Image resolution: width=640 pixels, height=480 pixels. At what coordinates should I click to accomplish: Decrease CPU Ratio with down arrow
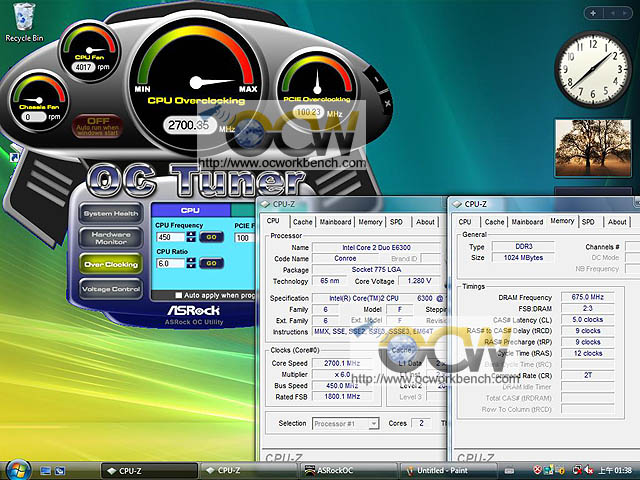click(191, 266)
